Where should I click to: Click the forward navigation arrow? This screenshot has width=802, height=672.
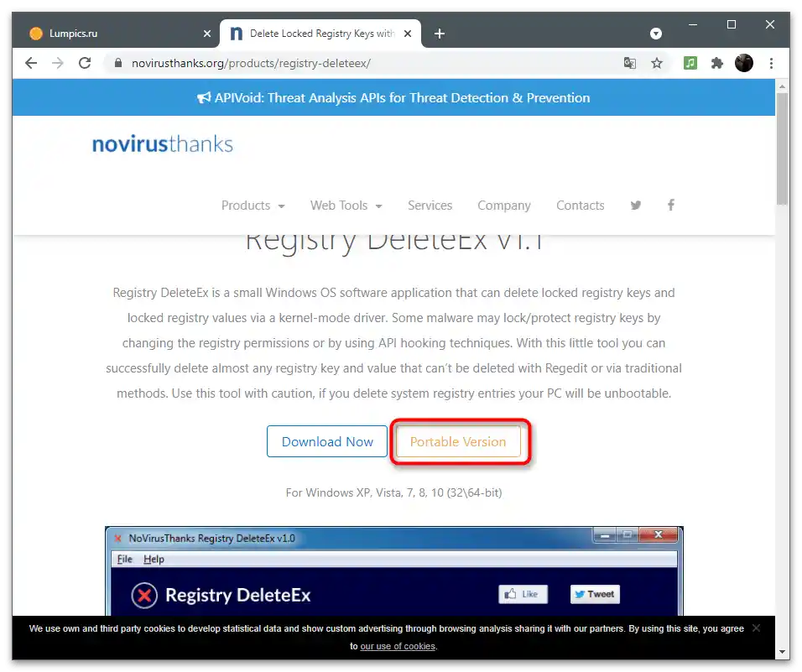coord(58,63)
